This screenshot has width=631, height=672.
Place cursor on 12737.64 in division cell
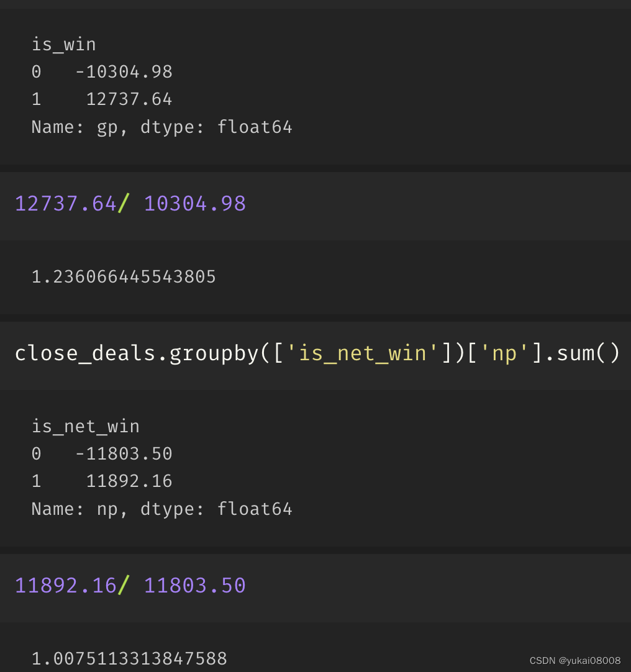(65, 204)
